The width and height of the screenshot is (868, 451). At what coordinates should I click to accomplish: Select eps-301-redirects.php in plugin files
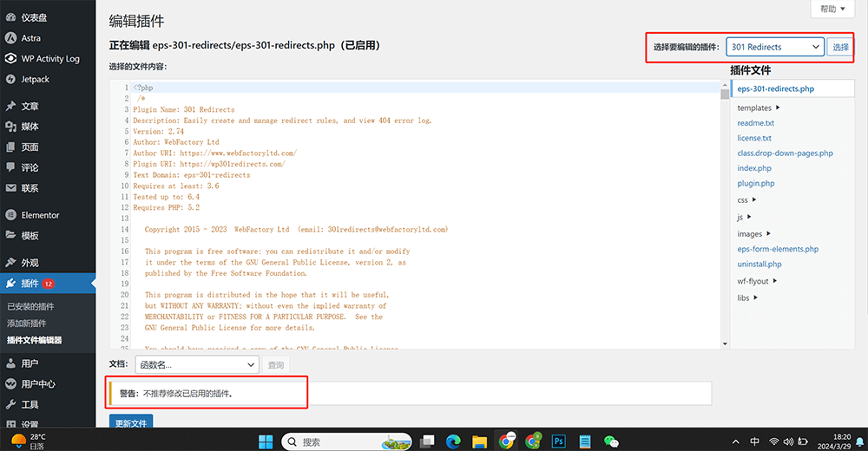[775, 88]
